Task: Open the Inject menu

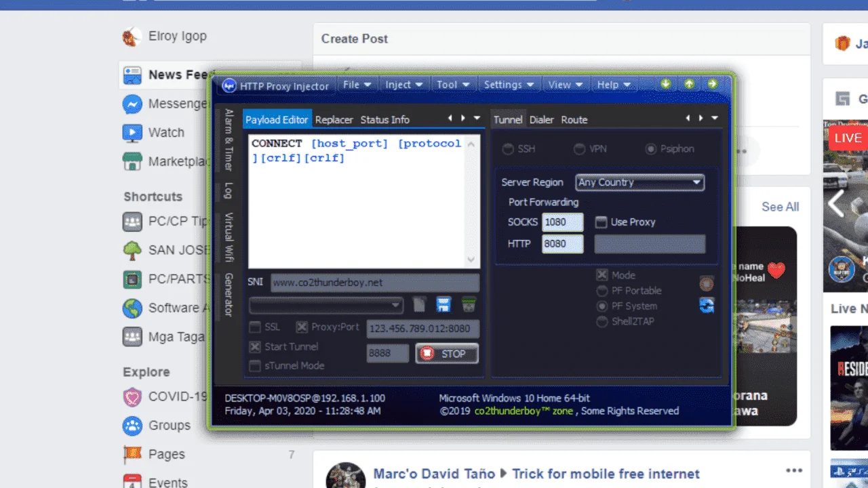Action: pos(404,85)
